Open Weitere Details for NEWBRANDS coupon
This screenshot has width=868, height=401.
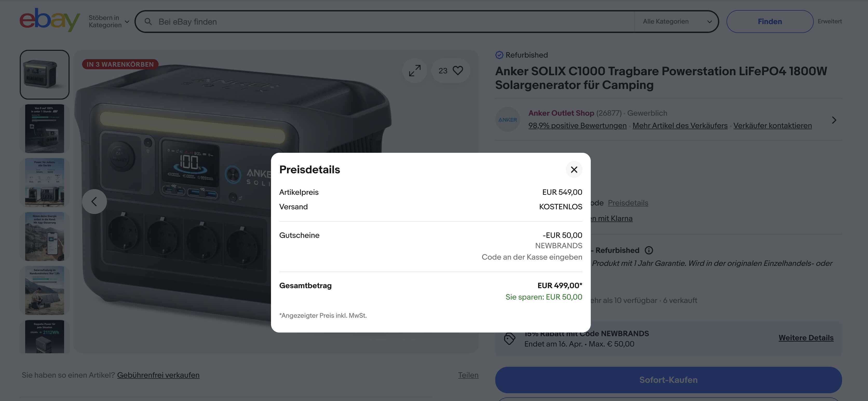(806, 338)
